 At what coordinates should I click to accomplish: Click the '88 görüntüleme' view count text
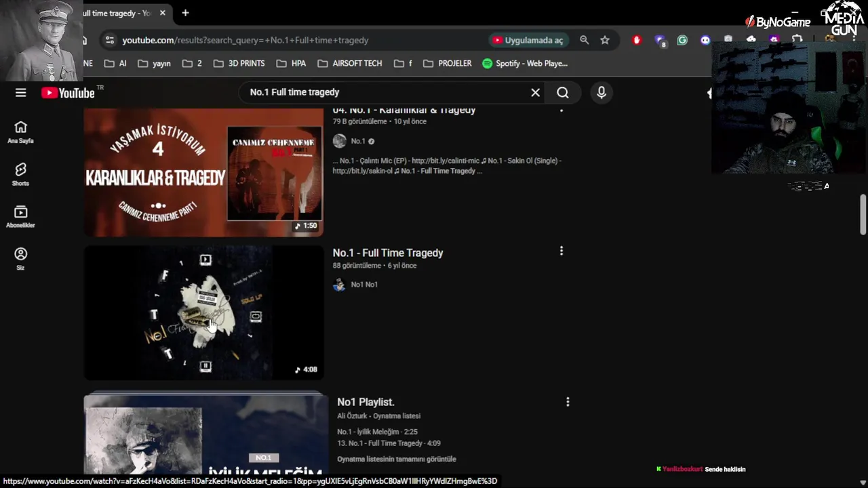(357, 266)
